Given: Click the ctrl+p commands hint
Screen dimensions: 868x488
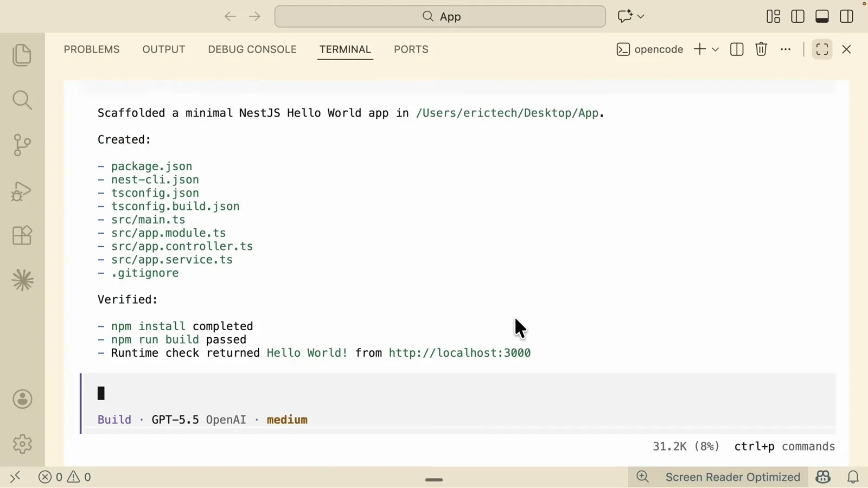Looking at the screenshot, I should click(x=784, y=446).
